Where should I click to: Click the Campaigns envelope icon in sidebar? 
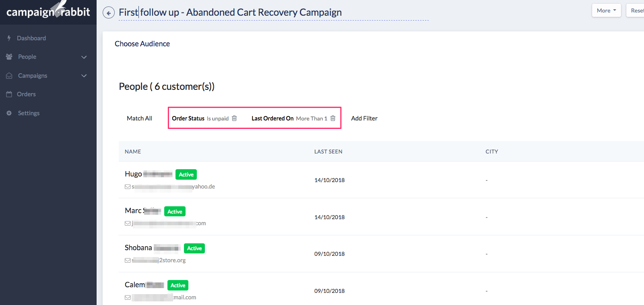(x=9, y=76)
